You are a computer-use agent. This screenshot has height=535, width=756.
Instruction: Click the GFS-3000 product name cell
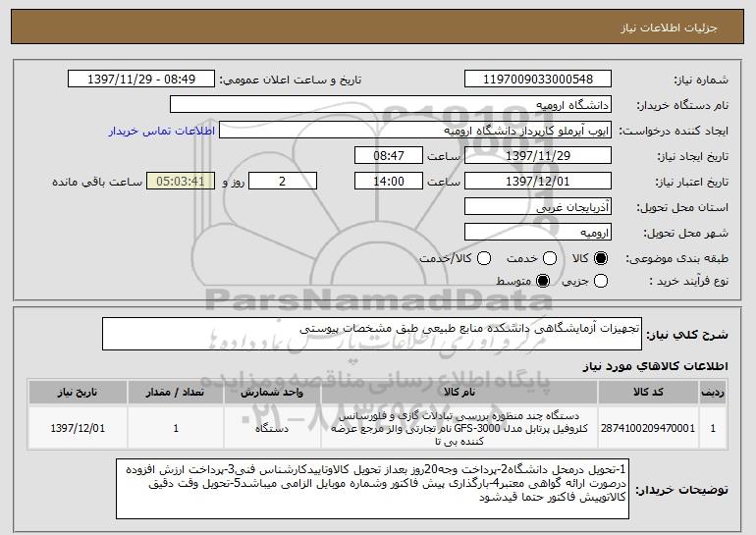[x=459, y=428]
